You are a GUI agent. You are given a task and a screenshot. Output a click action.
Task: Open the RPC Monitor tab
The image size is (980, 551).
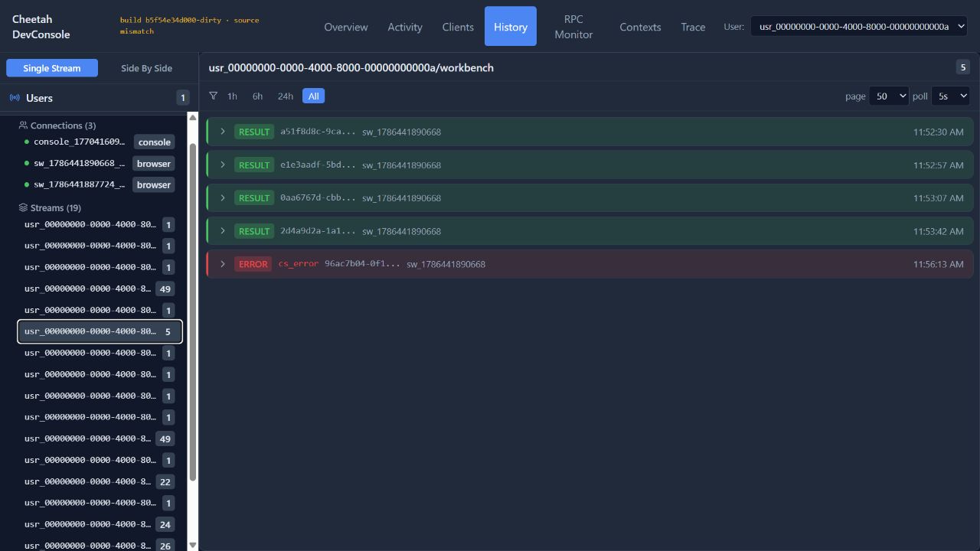[573, 27]
